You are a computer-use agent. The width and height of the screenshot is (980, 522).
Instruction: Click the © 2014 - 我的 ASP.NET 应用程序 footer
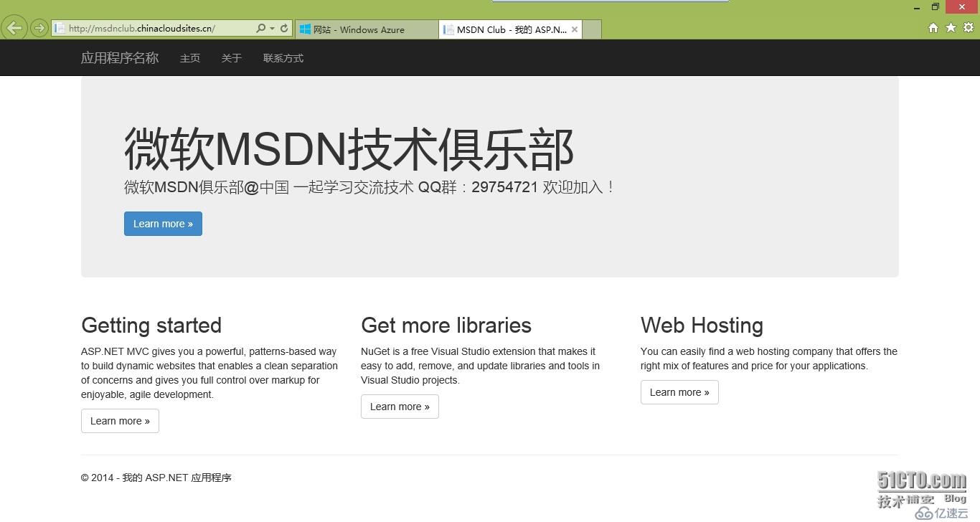pyautogui.click(x=156, y=478)
